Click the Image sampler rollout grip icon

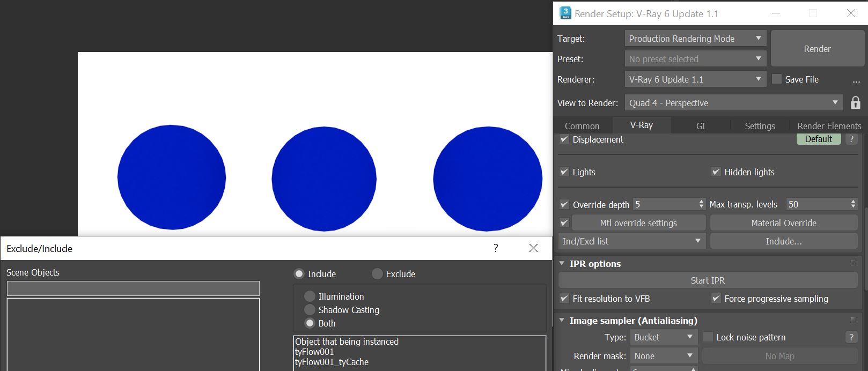854,320
